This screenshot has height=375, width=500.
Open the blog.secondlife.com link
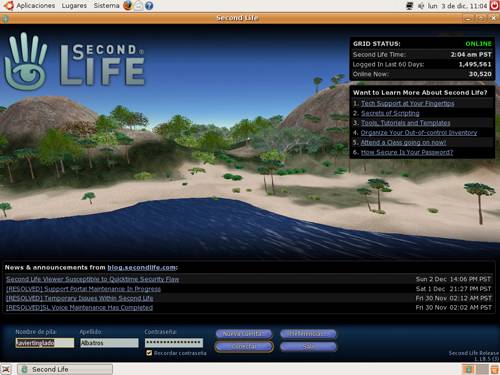(x=142, y=267)
